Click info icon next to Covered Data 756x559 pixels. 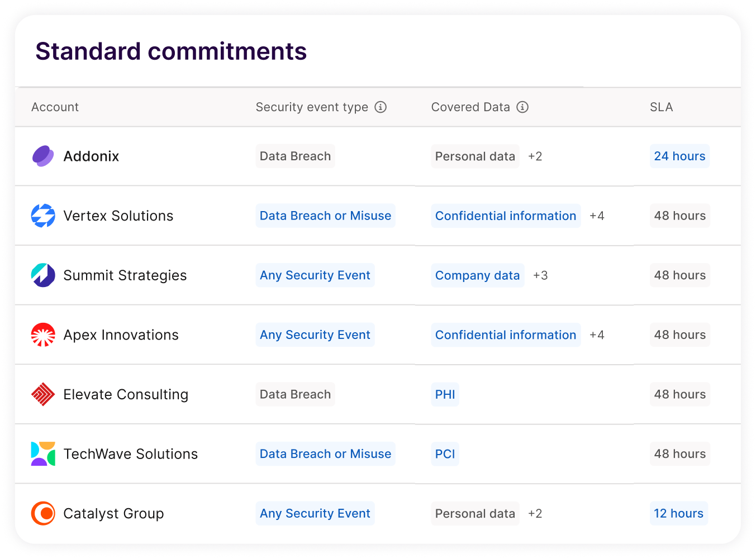(522, 107)
